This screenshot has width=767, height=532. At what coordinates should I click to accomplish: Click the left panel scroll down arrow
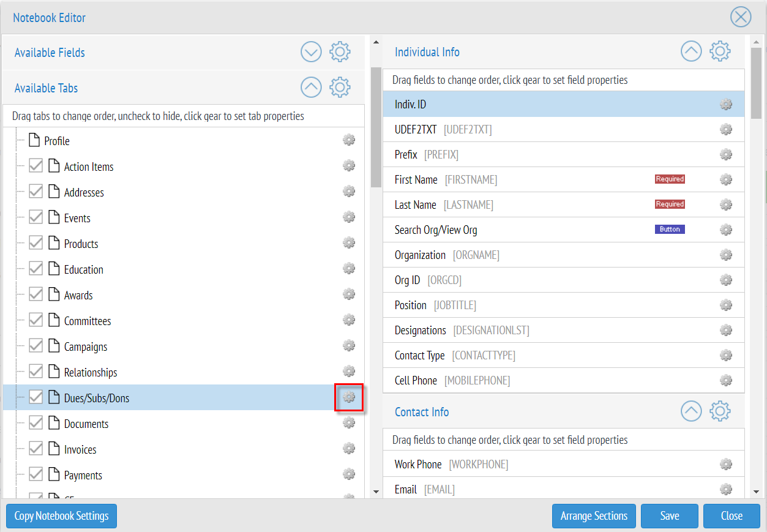[376, 492]
